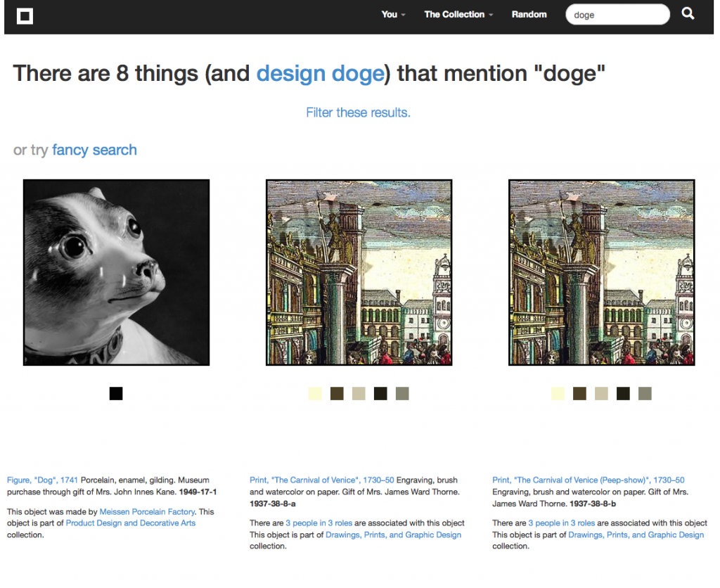Open Drawings, Prints, Graphic Design link under 1937-38-8-b
The image size is (720, 588).
point(636,535)
